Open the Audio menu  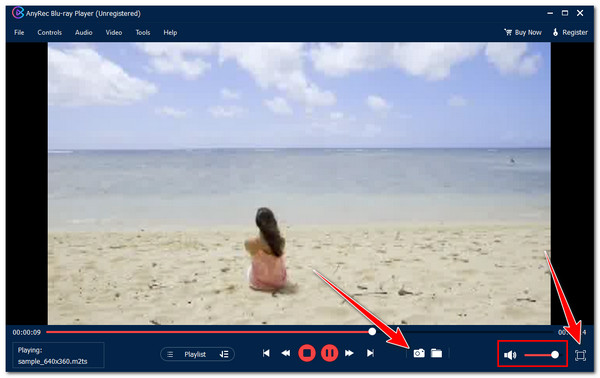coord(83,33)
